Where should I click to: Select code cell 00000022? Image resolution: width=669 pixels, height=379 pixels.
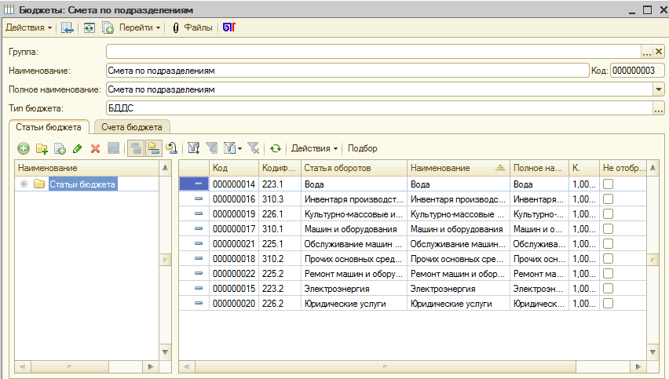tap(234, 274)
